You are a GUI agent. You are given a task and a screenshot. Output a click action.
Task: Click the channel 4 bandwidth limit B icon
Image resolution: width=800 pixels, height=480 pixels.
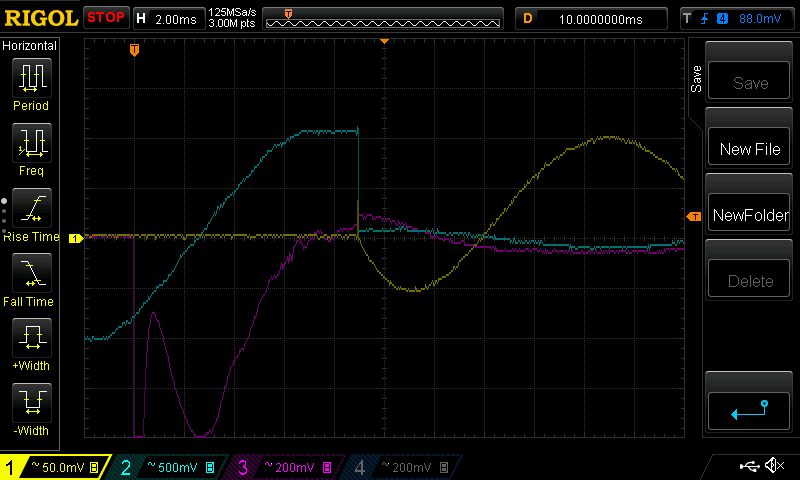pos(444,467)
